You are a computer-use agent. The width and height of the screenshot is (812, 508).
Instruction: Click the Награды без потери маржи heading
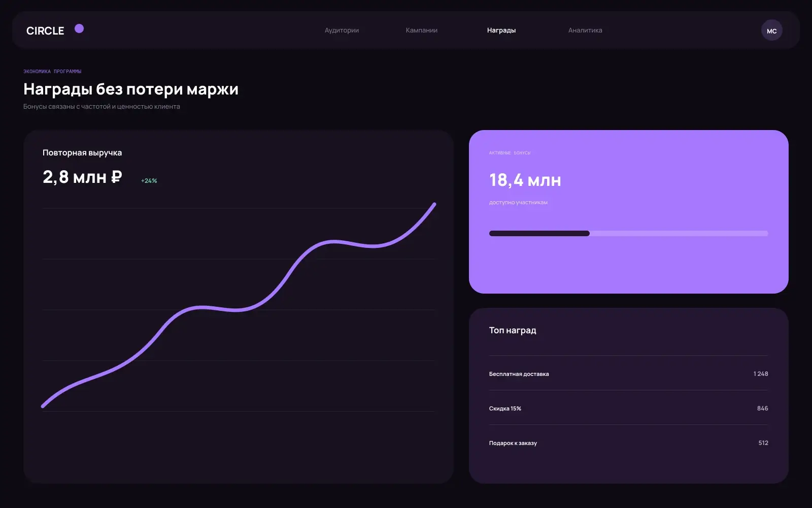pos(131,89)
